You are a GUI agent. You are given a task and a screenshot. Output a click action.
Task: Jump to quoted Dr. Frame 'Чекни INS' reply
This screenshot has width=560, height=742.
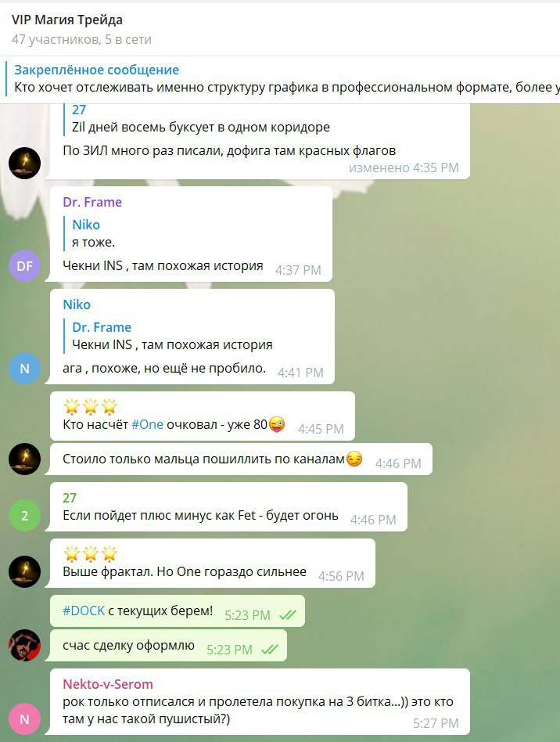(x=172, y=336)
